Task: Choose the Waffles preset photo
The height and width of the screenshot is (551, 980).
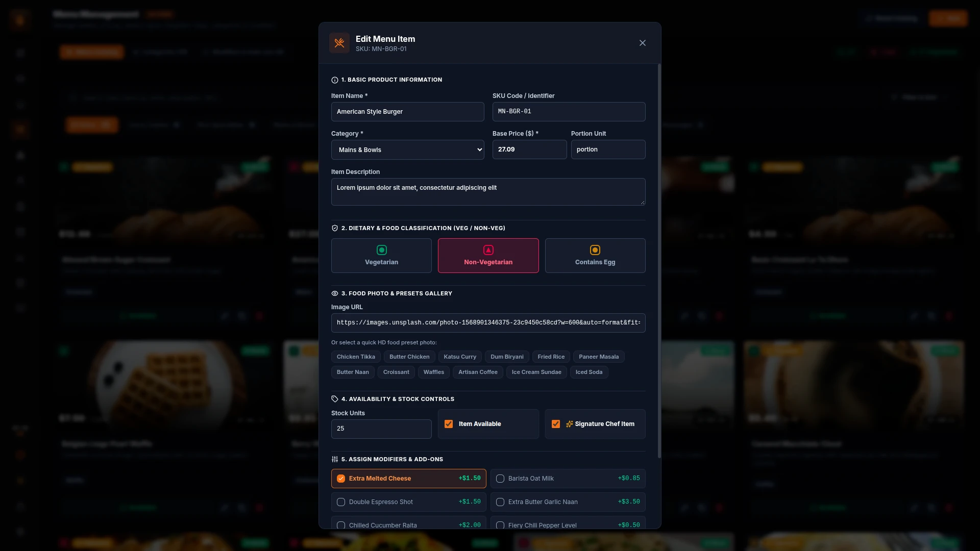Action: pyautogui.click(x=434, y=372)
